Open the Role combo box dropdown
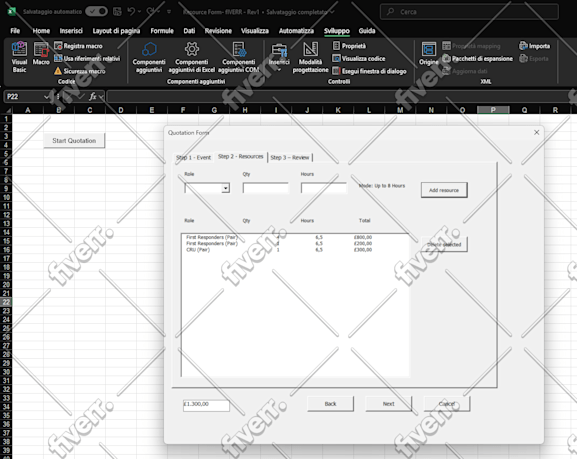577x459 pixels. [226, 188]
